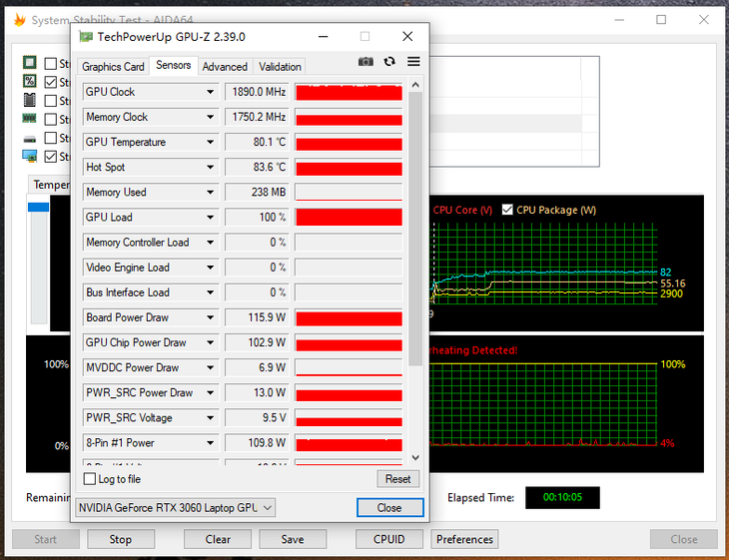Open the GPU-Z hamburger menu

pyautogui.click(x=413, y=62)
